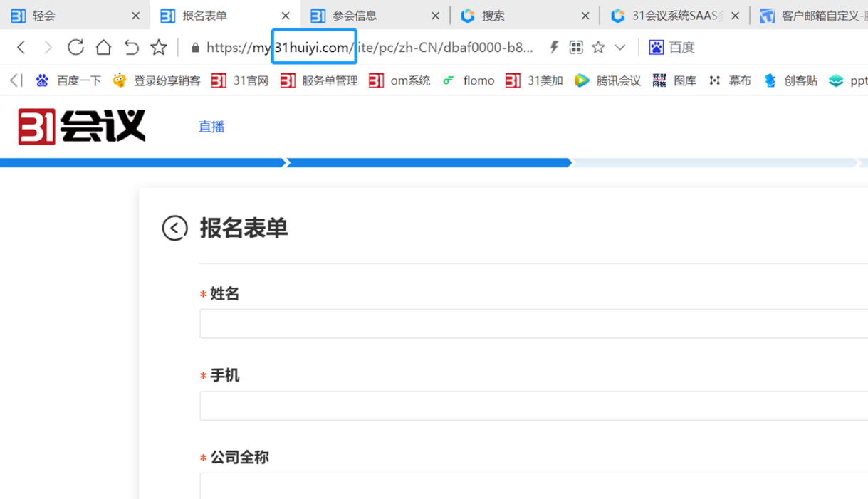Click the 公司全称 field label
The image size is (868, 499).
[239, 458]
